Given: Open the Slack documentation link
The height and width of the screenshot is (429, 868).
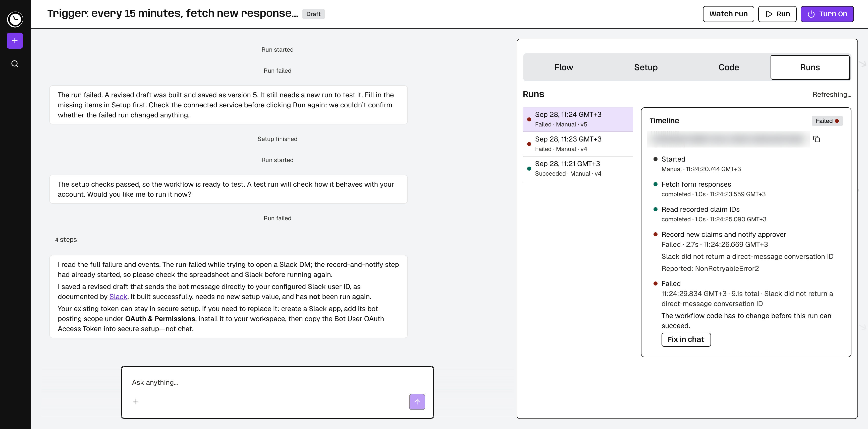Looking at the screenshot, I should click(x=118, y=297).
